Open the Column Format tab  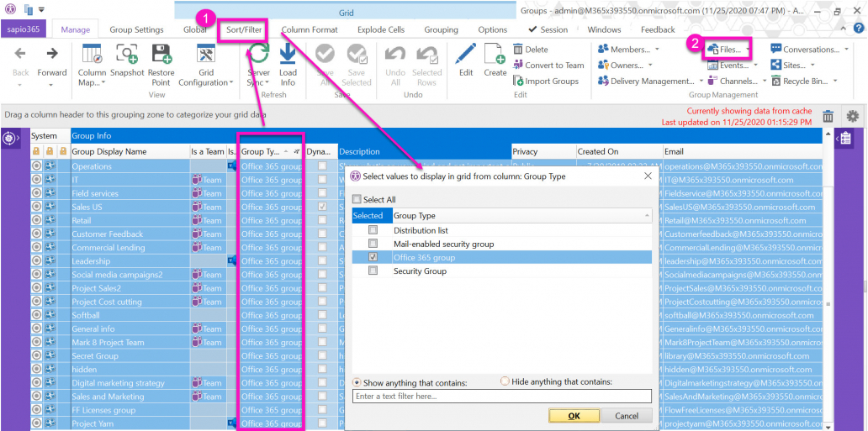[x=310, y=30]
